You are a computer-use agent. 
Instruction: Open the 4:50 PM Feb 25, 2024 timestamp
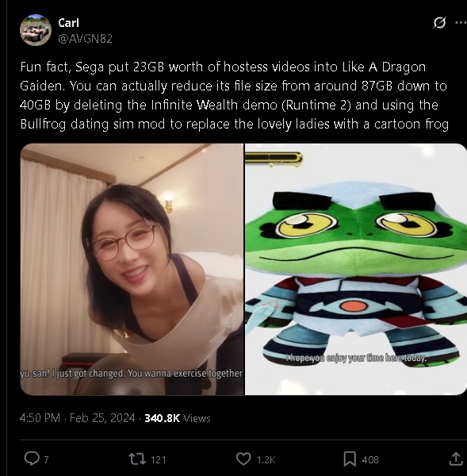(78, 418)
